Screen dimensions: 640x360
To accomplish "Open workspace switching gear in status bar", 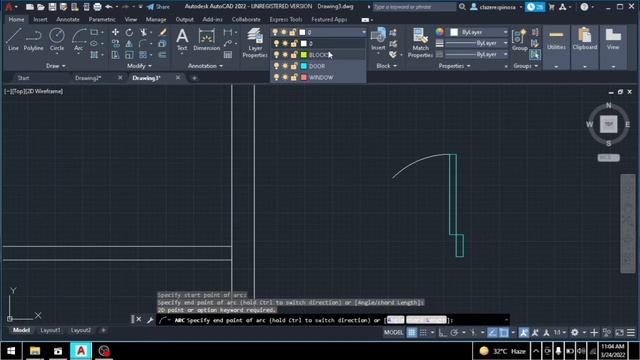I will (x=574, y=333).
